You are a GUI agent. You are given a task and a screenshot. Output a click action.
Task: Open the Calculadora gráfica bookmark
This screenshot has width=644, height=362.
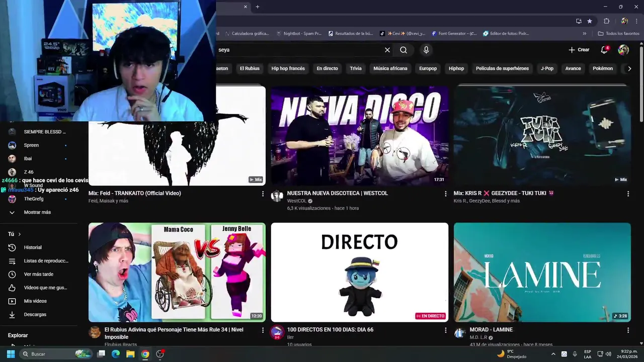click(247, 34)
